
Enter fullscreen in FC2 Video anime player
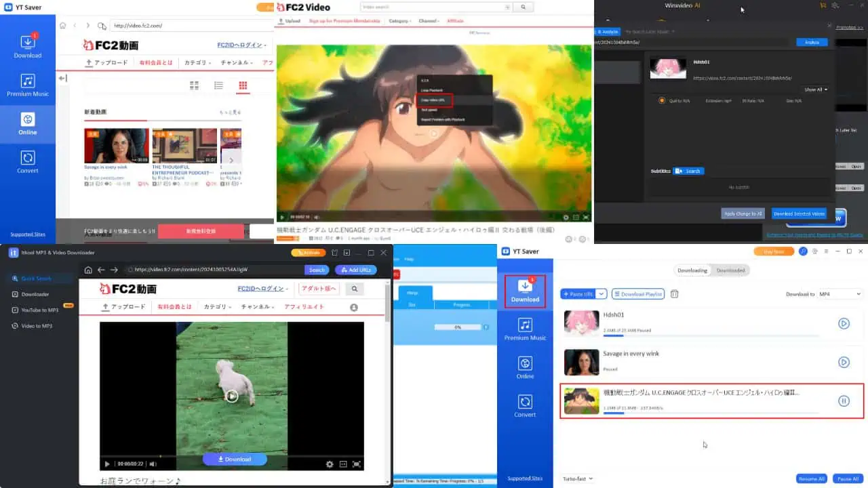586,217
